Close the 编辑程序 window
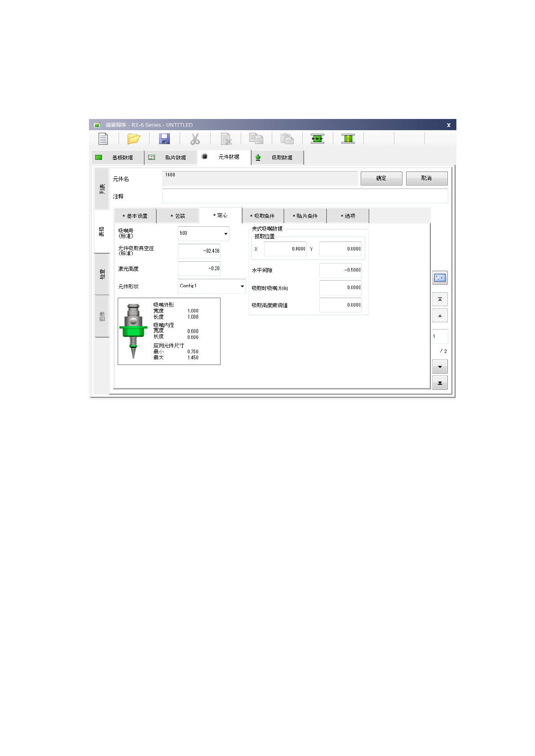Viewport: 535px width, 756px height. (448, 125)
